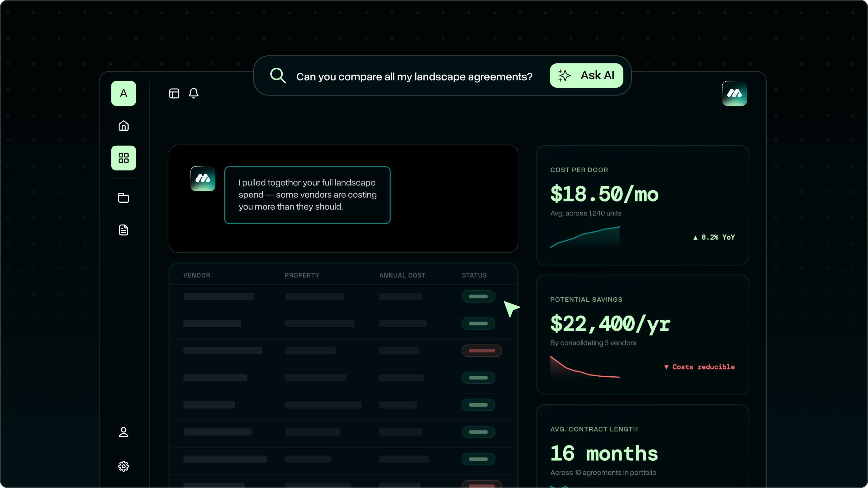Screen dimensions: 868x488
Task: Click the 'A' account avatar tile
Action: tap(124, 93)
